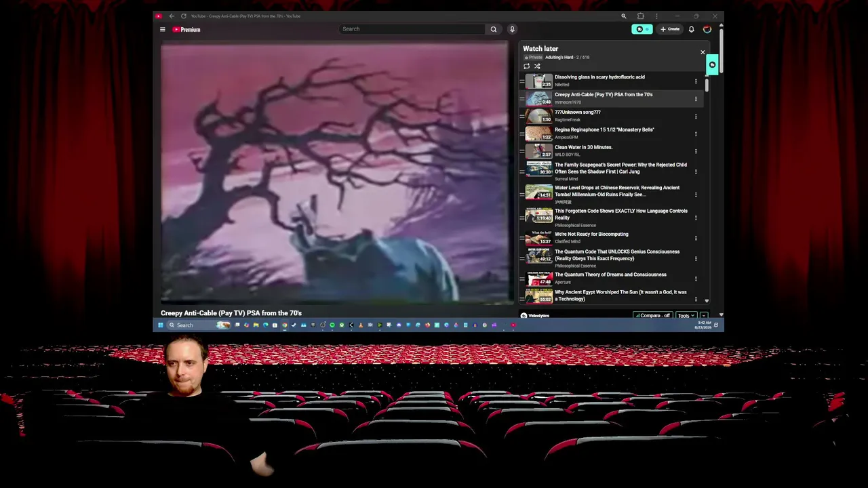Select Quantum Theory of Dreams thumbnail

[539, 279]
